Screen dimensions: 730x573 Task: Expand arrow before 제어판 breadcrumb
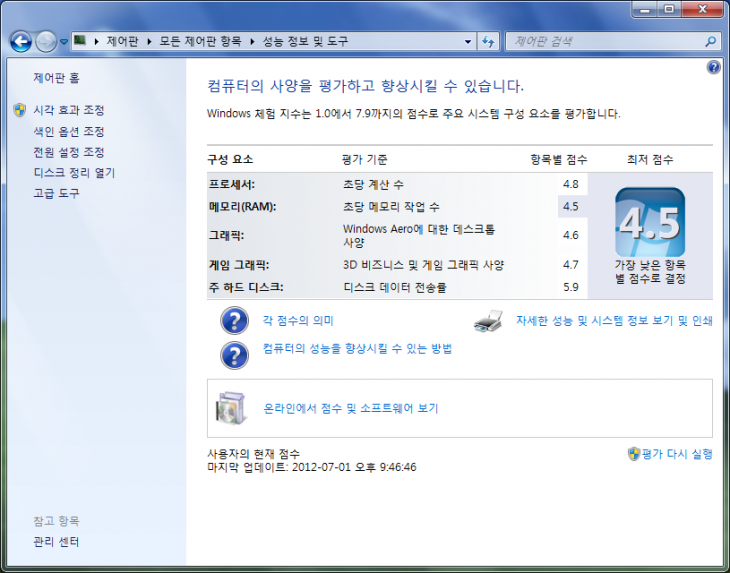(96, 41)
